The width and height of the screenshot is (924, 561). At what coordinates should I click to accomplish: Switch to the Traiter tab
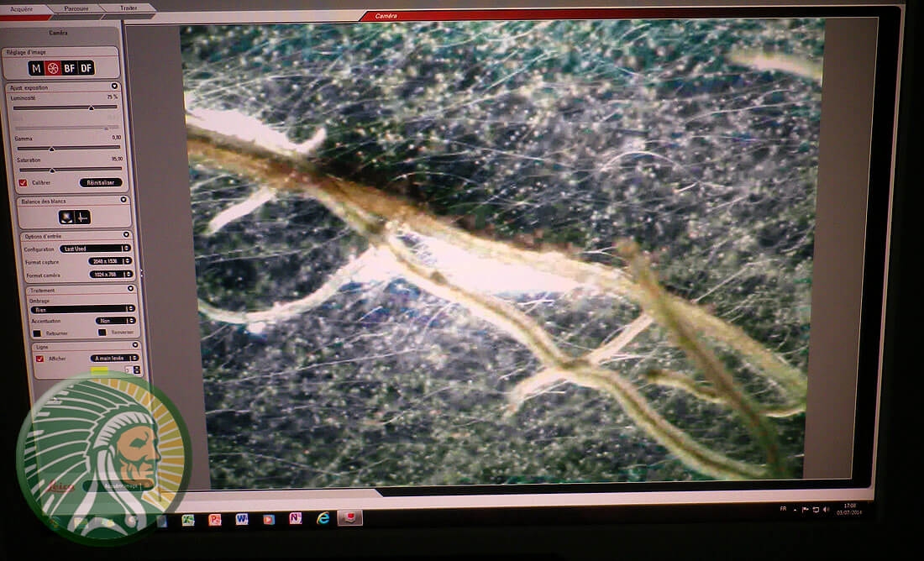pos(129,8)
